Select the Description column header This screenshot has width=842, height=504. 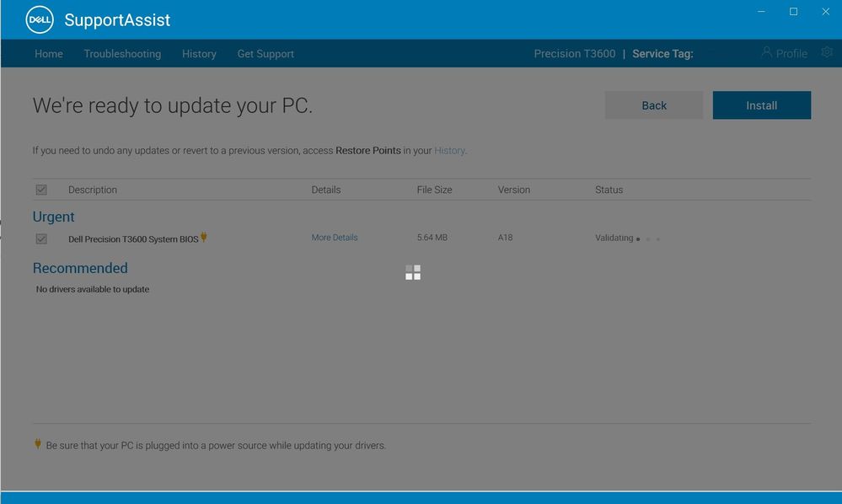[x=93, y=190]
